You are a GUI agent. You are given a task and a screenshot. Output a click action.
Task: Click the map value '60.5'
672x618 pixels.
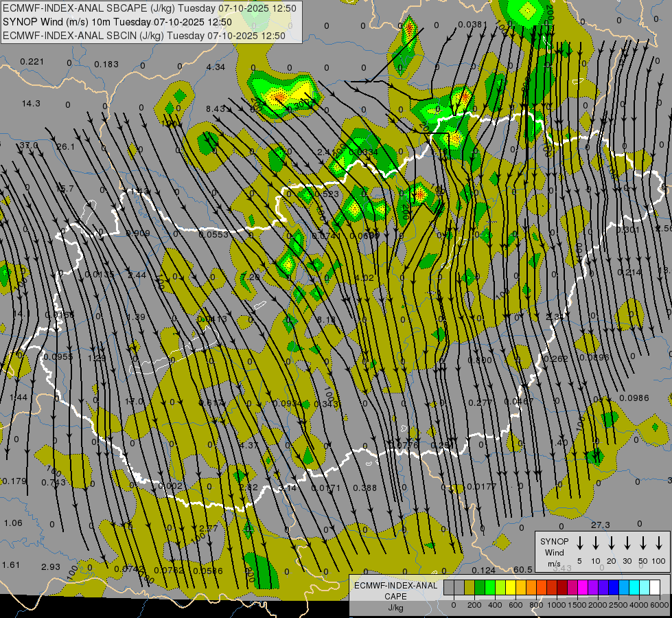523,569
